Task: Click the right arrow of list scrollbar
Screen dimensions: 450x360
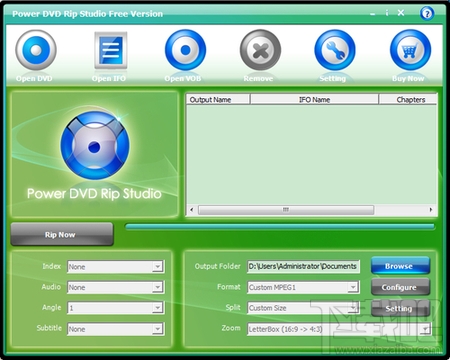Action: click(431, 210)
